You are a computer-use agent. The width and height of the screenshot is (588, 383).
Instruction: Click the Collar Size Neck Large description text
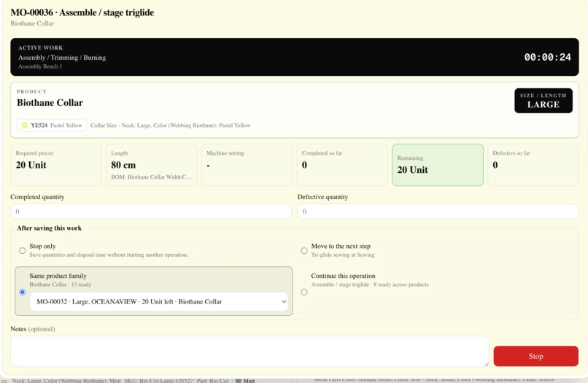coord(170,125)
